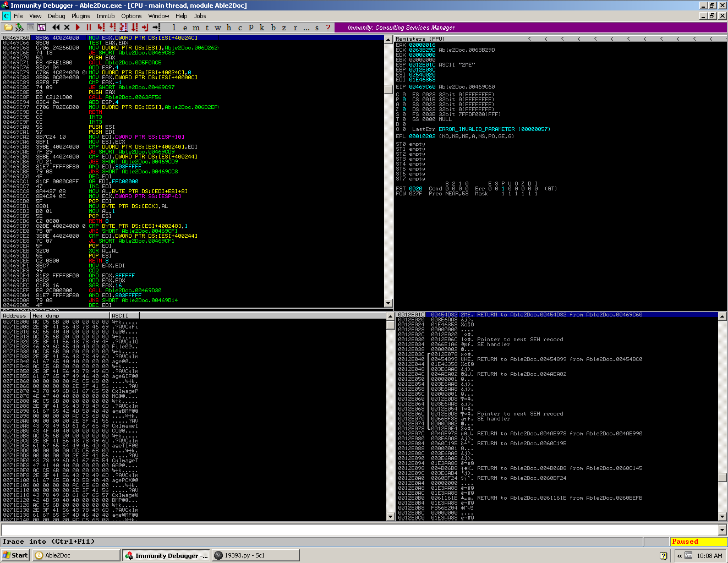Launch the Python script runner icon
The height and width of the screenshot is (563, 728).
19,27
